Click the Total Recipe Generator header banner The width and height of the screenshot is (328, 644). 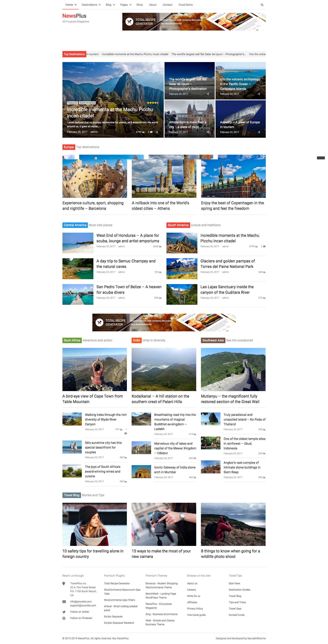point(194,22)
